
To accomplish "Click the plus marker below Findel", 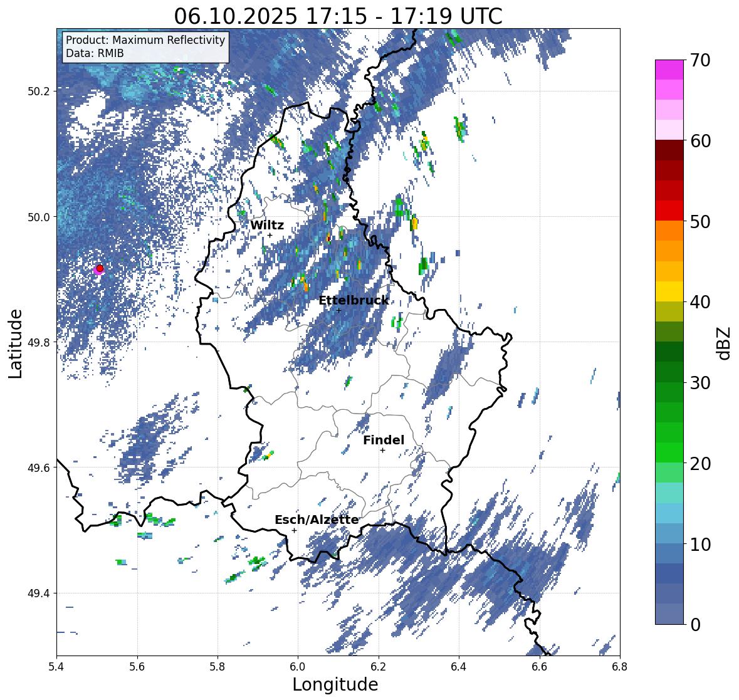I will [x=383, y=451].
